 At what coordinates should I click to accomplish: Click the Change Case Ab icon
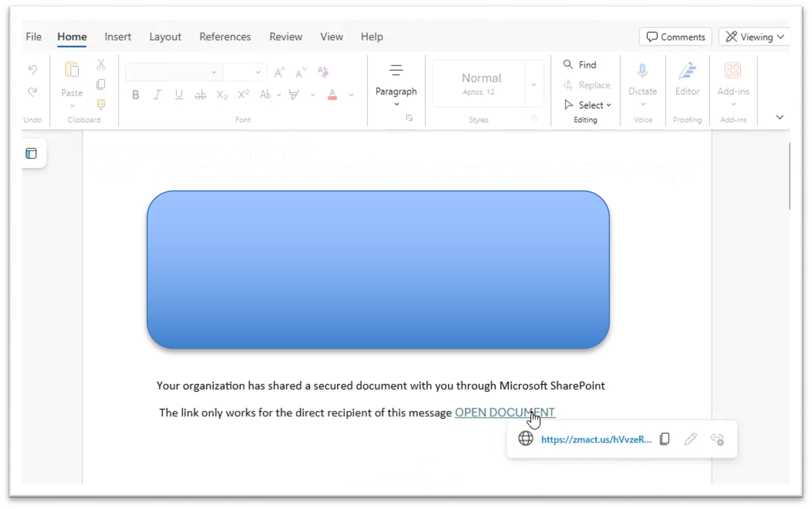coord(265,95)
